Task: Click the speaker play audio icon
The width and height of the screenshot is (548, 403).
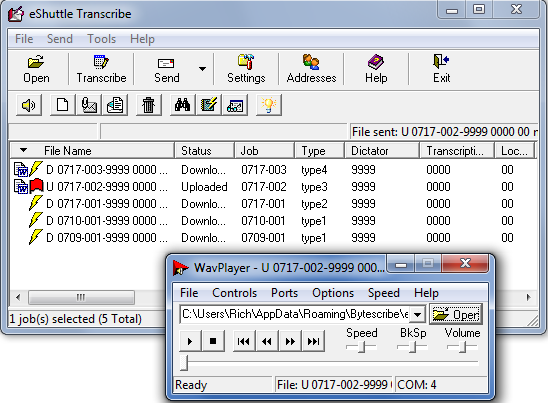Action: tap(29, 105)
